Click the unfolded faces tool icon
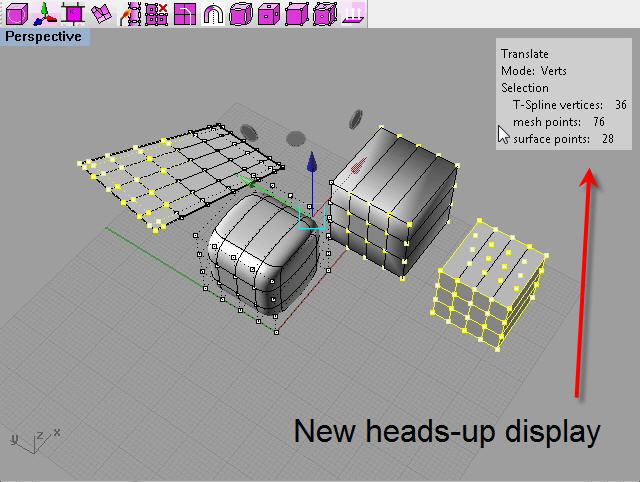Viewport: 640px width, 482px height. click(101, 13)
